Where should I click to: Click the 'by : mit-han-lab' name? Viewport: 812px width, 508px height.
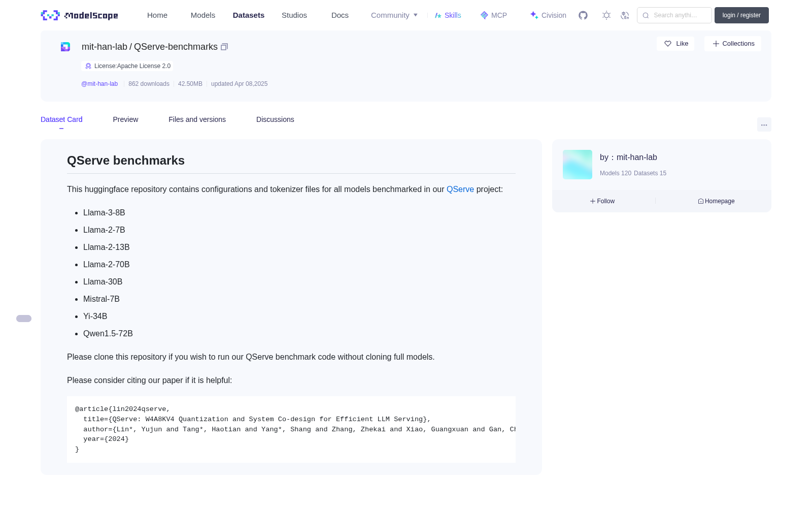pyautogui.click(x=628, y=157)
